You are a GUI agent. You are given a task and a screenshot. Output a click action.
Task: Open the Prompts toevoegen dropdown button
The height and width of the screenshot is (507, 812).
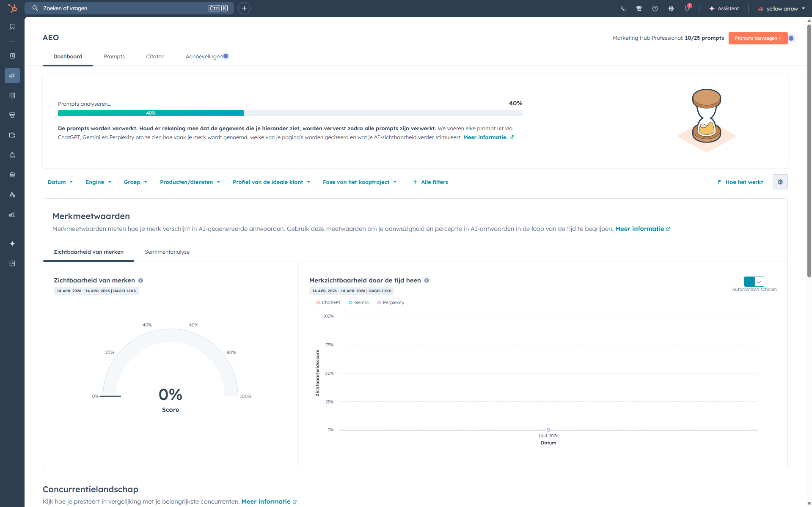click(758, 38)
